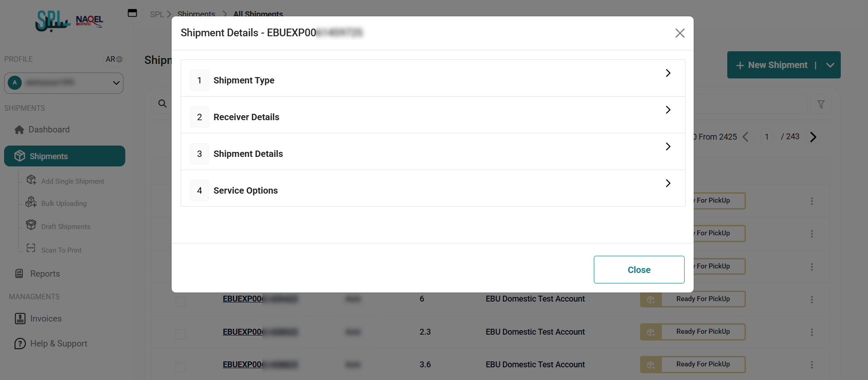Image resolution: width=868 pixels, height=380 pixels.
Task: Tick the checkbox for the 2.3 weight shipment
Action: pyautogui.click(x=180, y=334)
